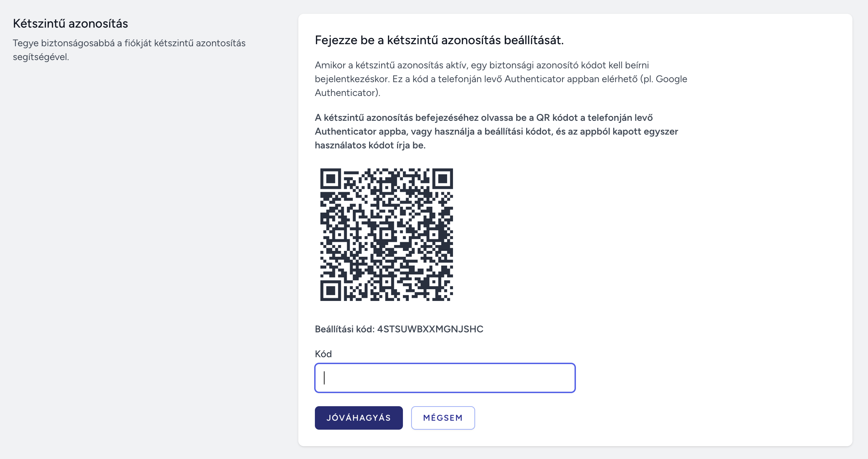Click the blinking text cursor in Kód field
Screen dimensions: 868x459
pos(324,378)
